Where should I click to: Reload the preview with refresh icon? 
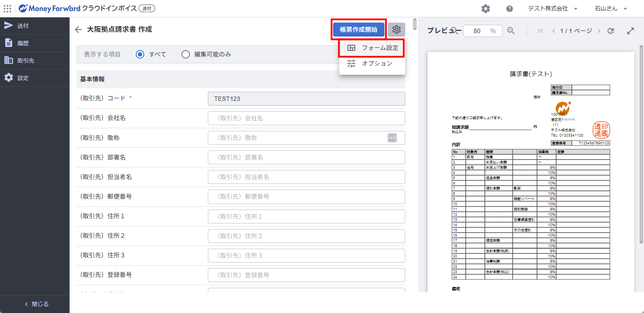coord(611,31)
